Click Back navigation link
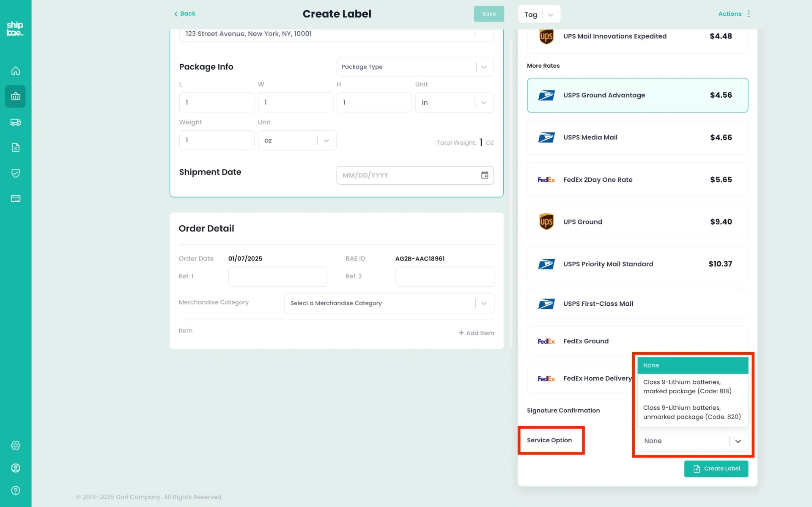Image resolution: width=812 pixels, height=507 pixels. 184,14
